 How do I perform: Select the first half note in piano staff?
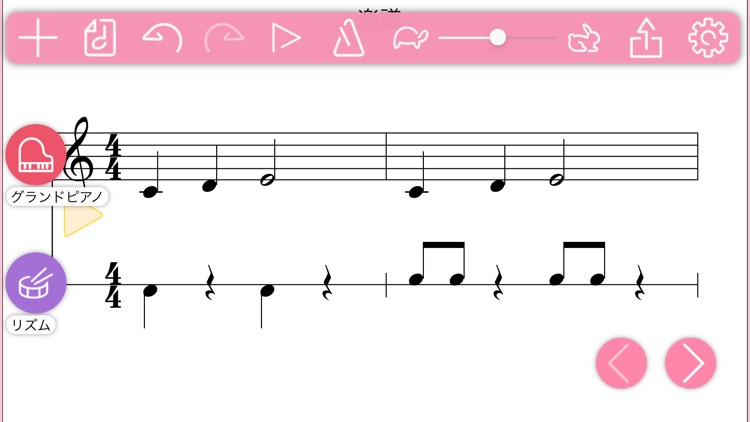(269, 163)
